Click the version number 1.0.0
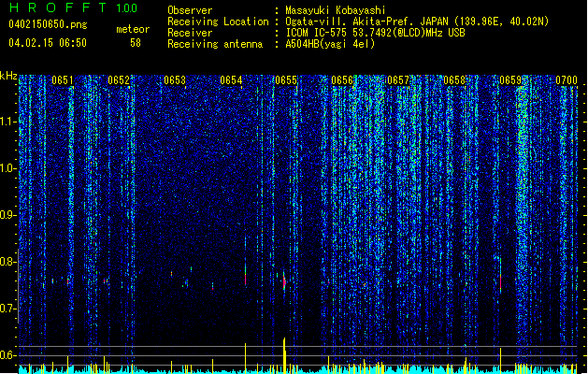Screen dimensions: 588x374 click(x=127, y=8)
